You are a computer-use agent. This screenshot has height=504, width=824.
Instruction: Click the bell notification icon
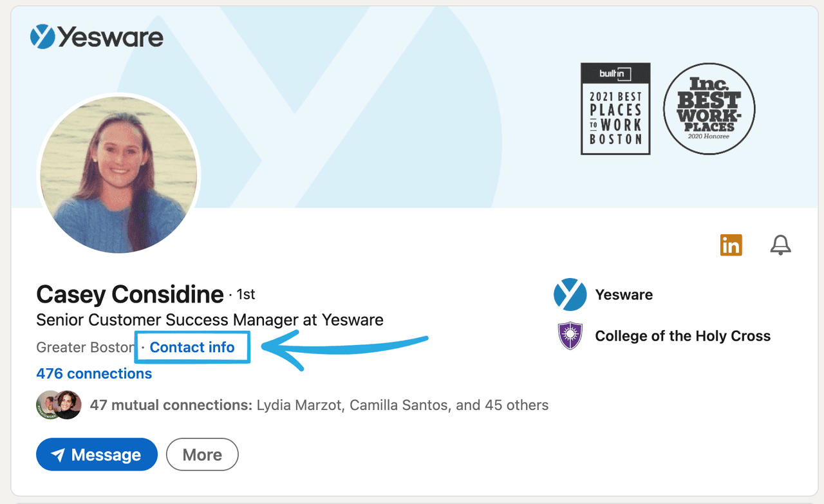[780, 245]
